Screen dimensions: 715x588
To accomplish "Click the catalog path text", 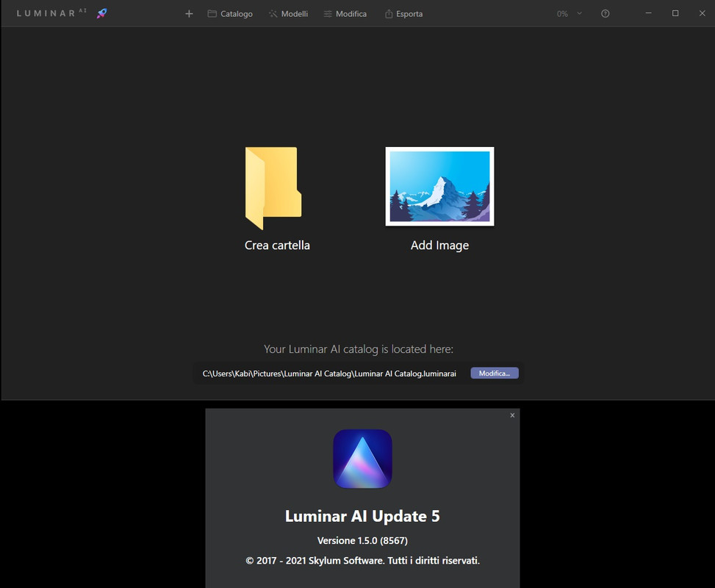I will [x=329, y=373].
